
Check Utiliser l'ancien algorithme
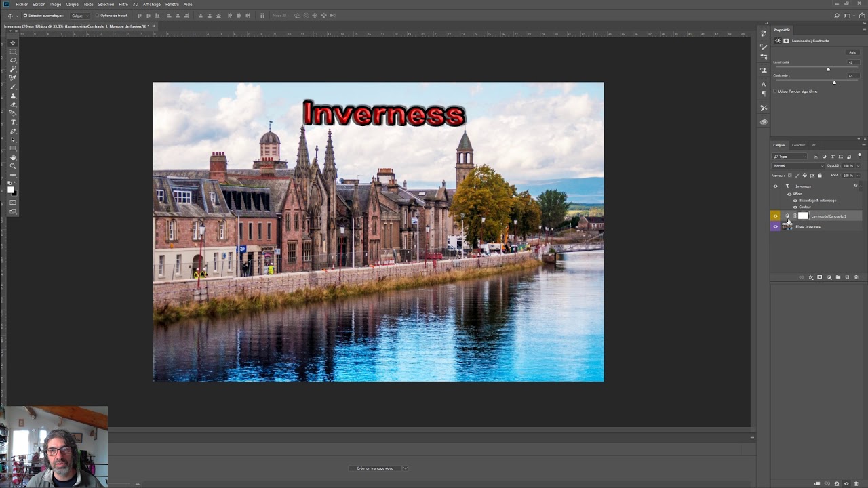click(775, 91)
